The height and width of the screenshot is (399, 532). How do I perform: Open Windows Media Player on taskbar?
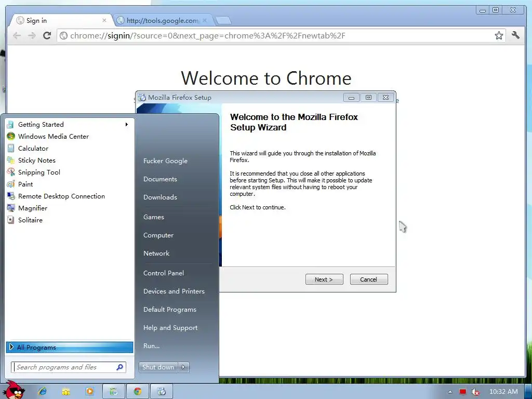coord(90,392)
